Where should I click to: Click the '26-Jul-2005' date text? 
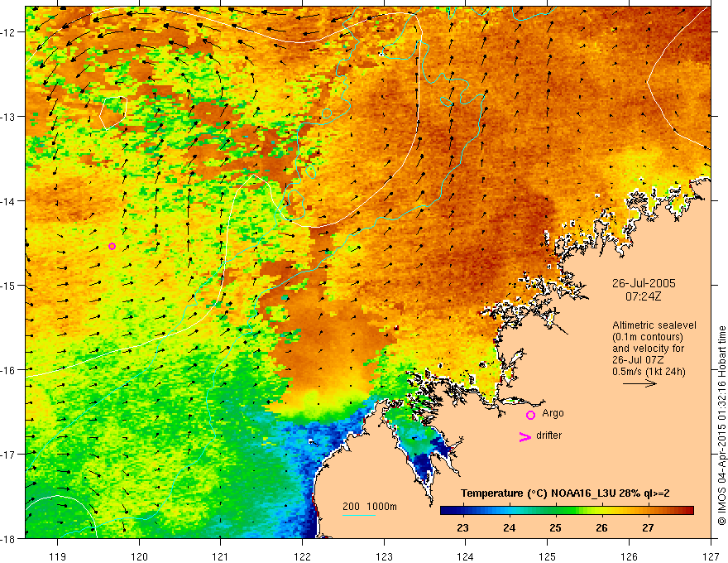(x=644, y=283)
